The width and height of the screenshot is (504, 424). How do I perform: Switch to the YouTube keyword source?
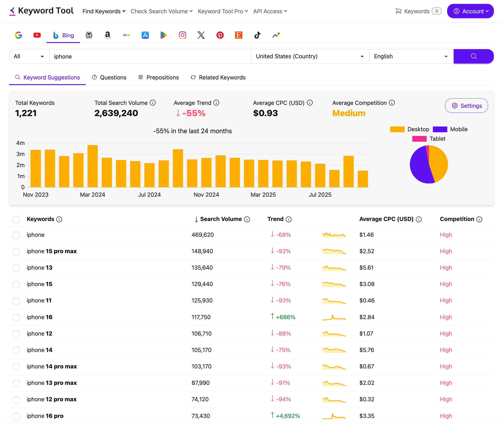pyautogui.click(x=37, y=35)
